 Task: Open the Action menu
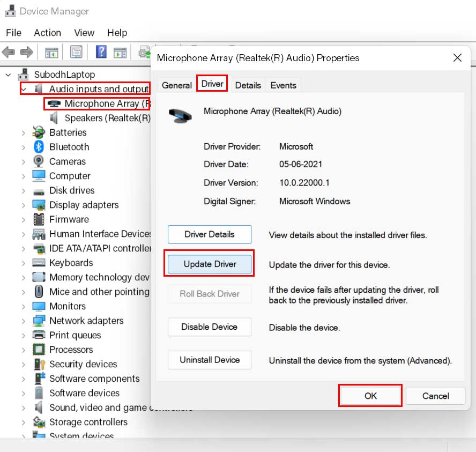point(47,33)
